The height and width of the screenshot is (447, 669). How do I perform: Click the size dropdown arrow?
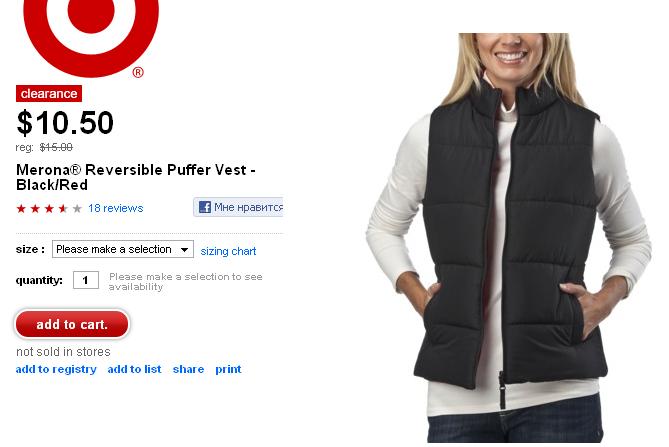[184, 250]
